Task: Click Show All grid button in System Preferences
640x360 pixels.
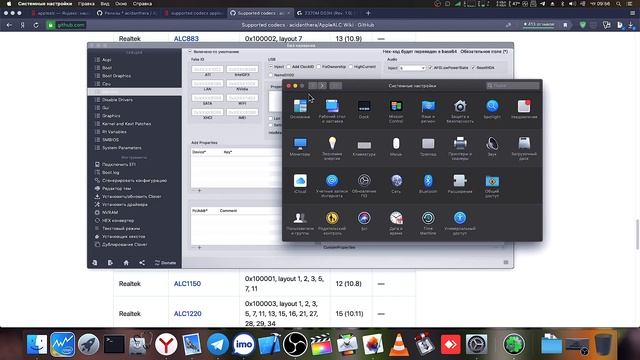Action: pos(336,86)
